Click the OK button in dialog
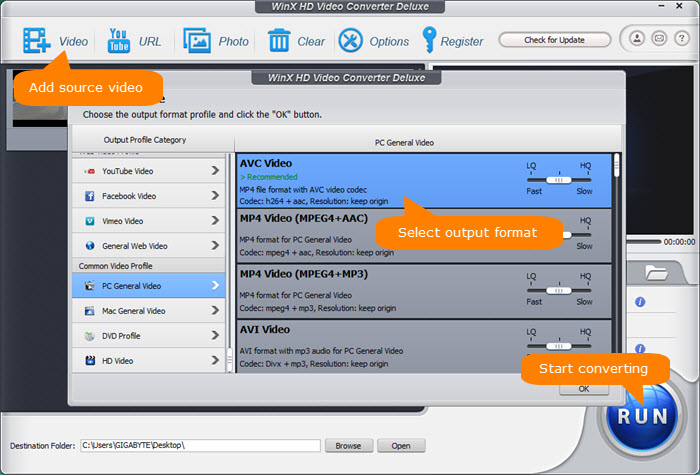This screenshot has width=700, height=475. [x=584, y=389]
